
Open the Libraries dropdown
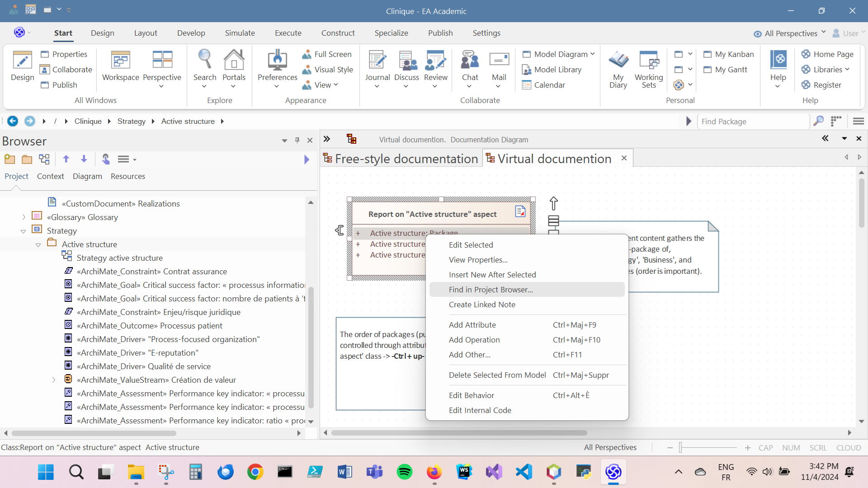pos(826,70)
